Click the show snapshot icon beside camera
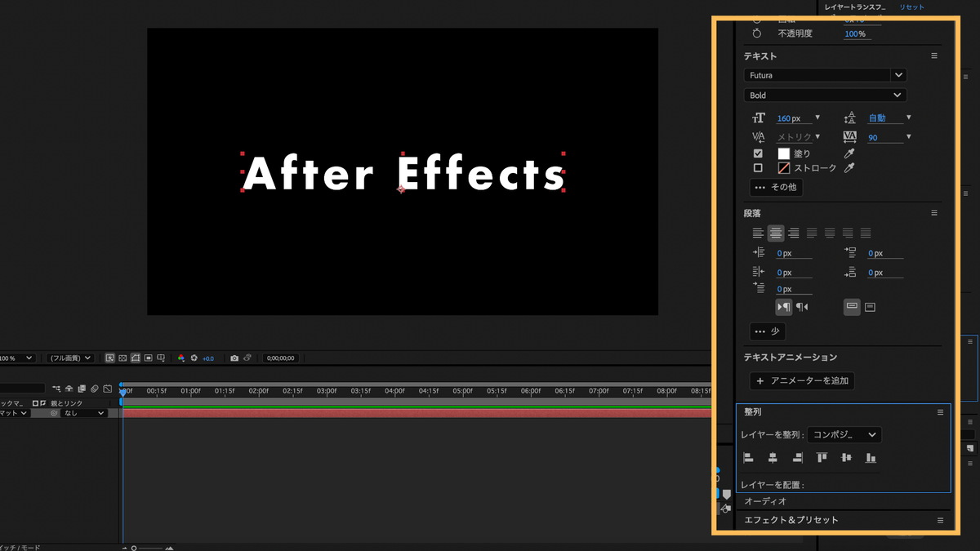The image size is (980, 551). point(247,358)
